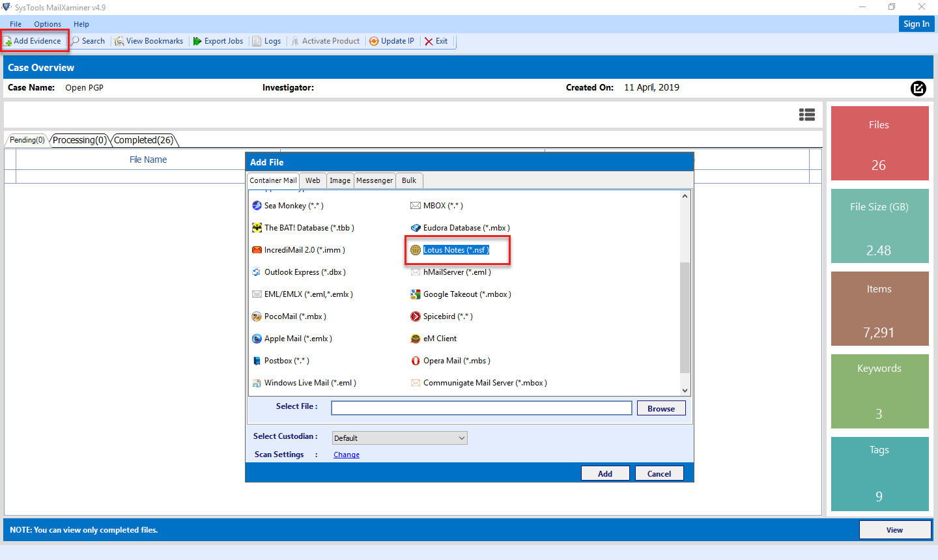Select the IncrediMail 2.0 icon
Screen dimensions: 938x560
coord(257,250)
